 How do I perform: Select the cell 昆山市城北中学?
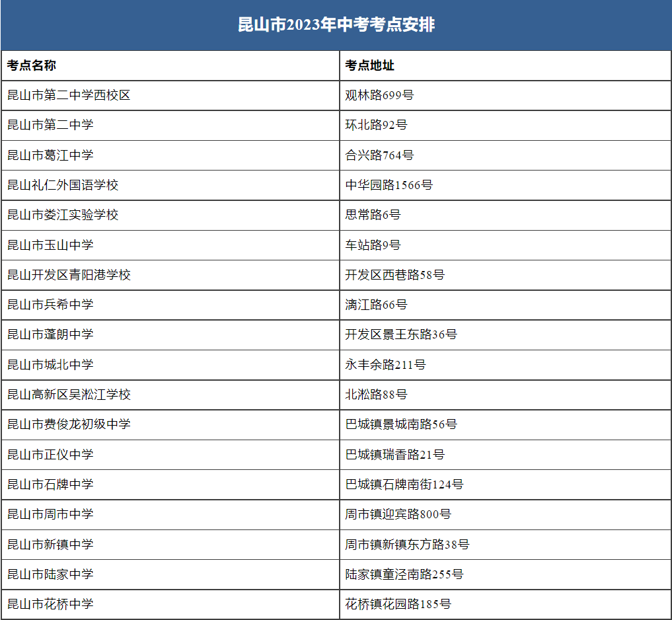click(x=170, y=364)
